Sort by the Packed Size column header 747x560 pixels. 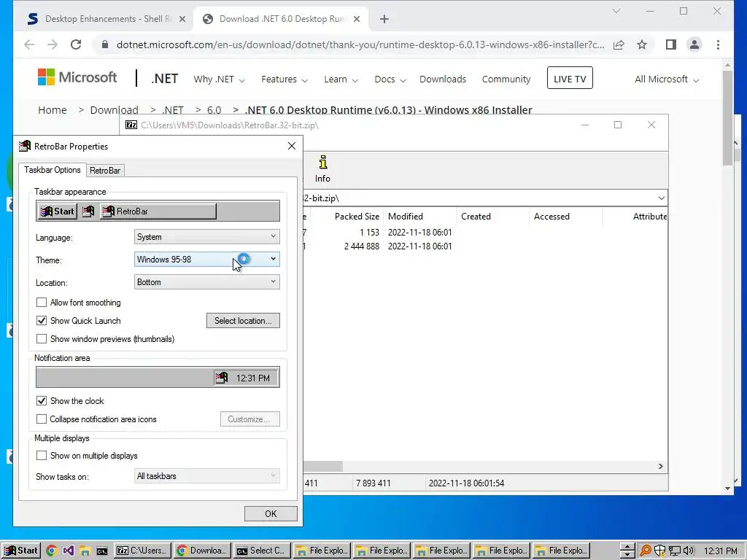[x=357, y=216]
